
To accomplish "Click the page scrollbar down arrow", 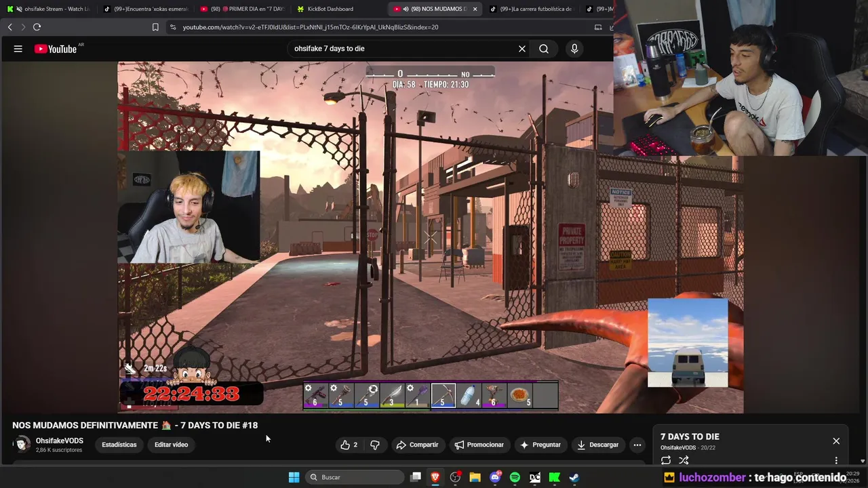I will (863, 462).
